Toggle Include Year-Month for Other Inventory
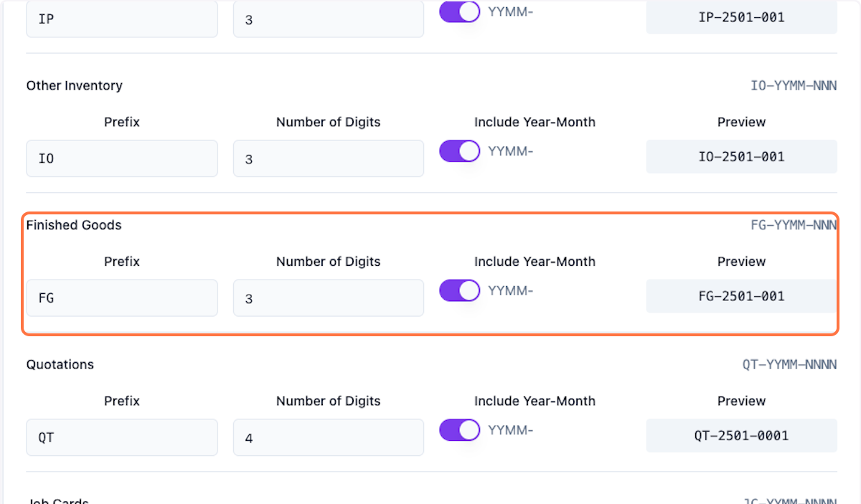 click(x=459, y=151)
